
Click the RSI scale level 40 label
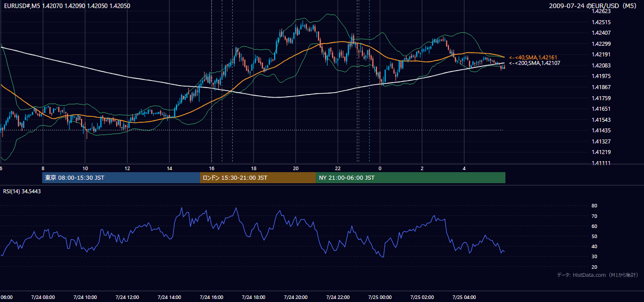pyautogui.click(x=595, y=246)
